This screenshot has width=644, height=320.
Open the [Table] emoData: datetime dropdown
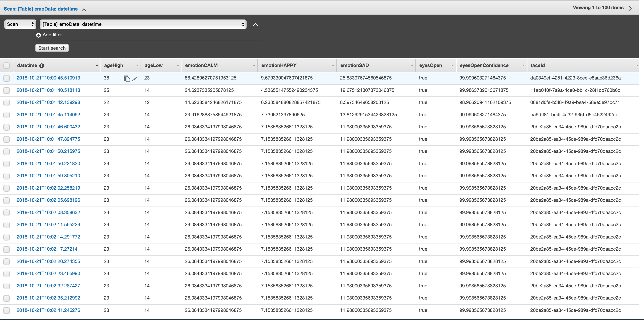pos(143,24)
